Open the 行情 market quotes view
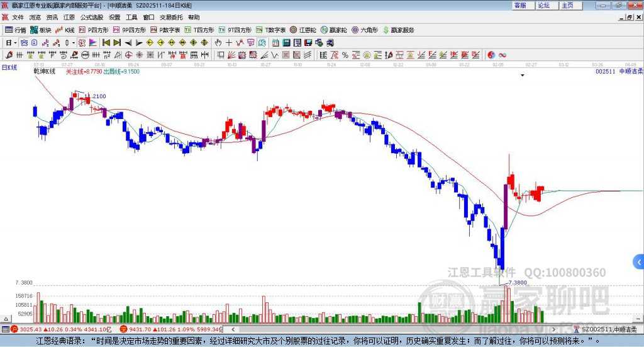Viewport: 644px width, 347px height. click(16, 30)
